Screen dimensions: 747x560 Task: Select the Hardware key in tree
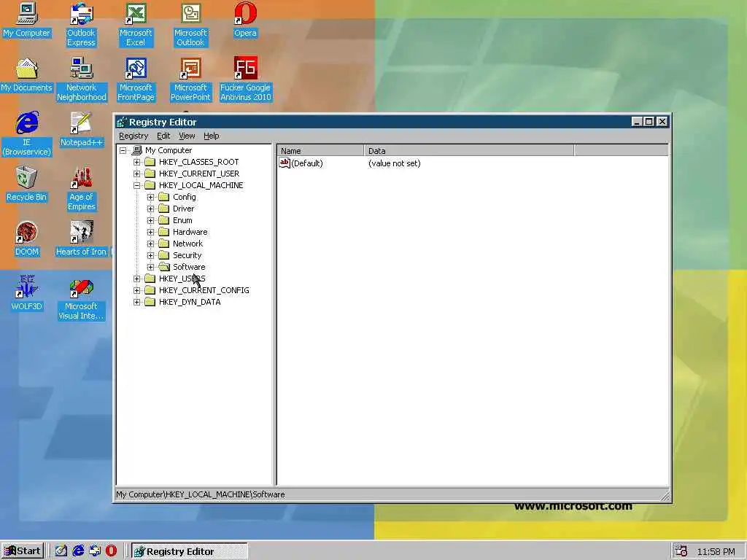click(x=190, y=232)
